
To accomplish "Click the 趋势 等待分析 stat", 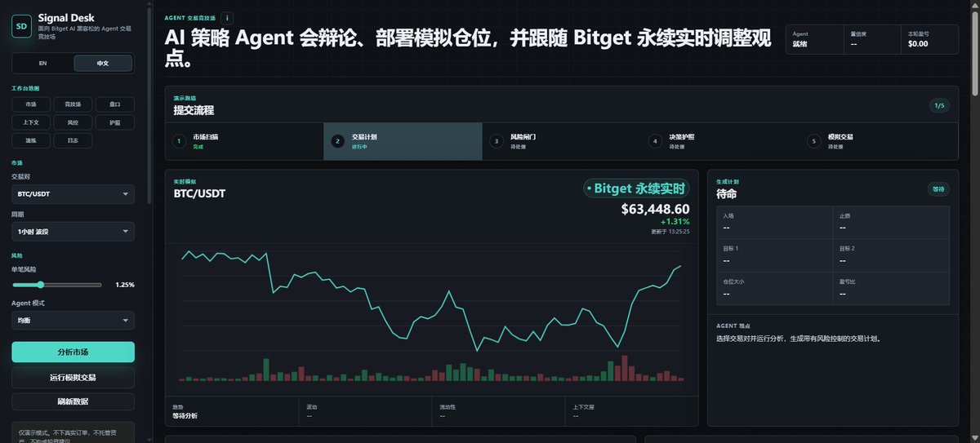I will pos(232,411).
